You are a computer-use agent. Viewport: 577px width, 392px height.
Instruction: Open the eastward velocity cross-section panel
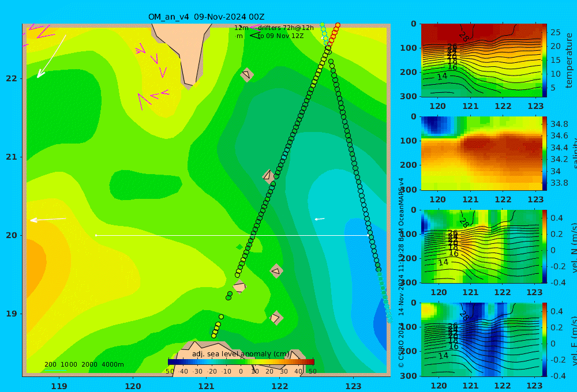481,340
